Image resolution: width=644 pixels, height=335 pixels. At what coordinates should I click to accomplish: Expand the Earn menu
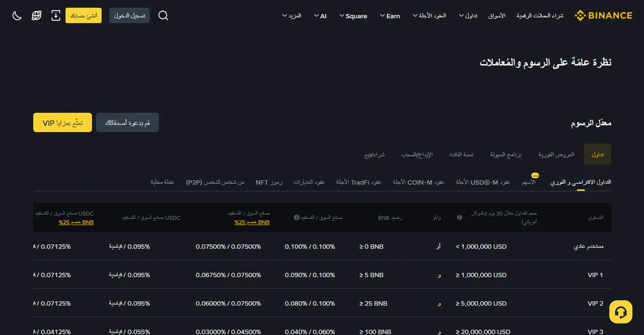coord(390,16)
